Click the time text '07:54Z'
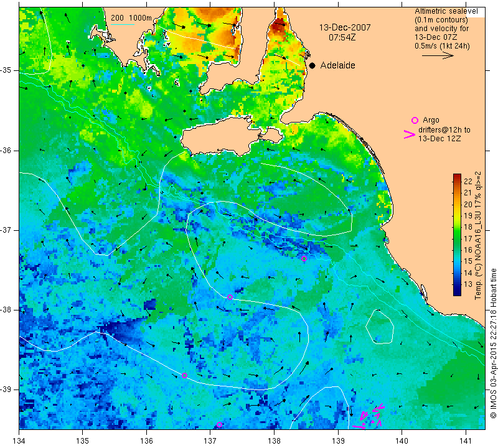The height and width of the screenshot is (448, 498). pos(342,37)
